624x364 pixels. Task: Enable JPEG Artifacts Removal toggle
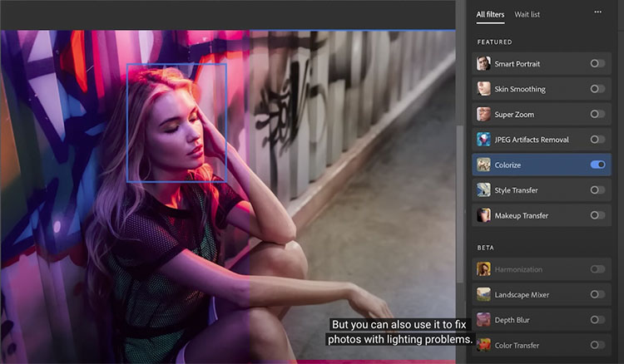point(597,140)
